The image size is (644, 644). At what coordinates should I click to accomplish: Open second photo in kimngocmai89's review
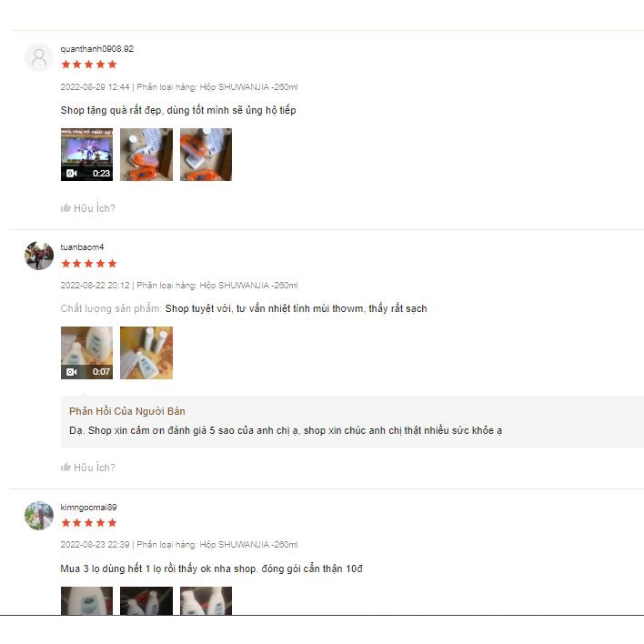pos(146,601)
